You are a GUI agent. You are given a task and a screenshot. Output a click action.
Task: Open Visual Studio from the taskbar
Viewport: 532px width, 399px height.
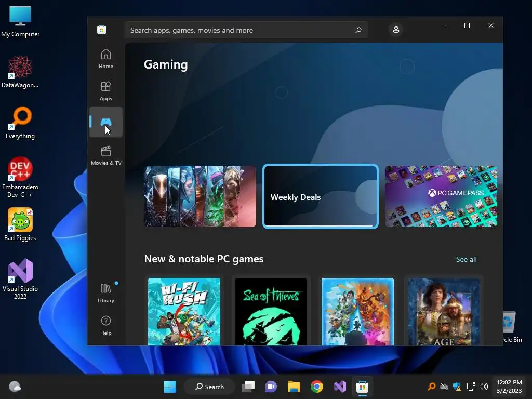click(340, 387)
